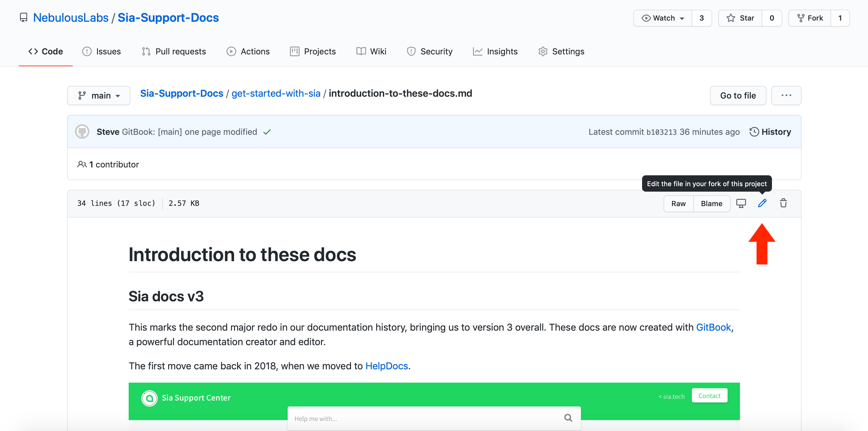This screenshot has height=431, width=868.
Task: Click the repository book icon beside NebulousLabs
Action: point(23,18)
